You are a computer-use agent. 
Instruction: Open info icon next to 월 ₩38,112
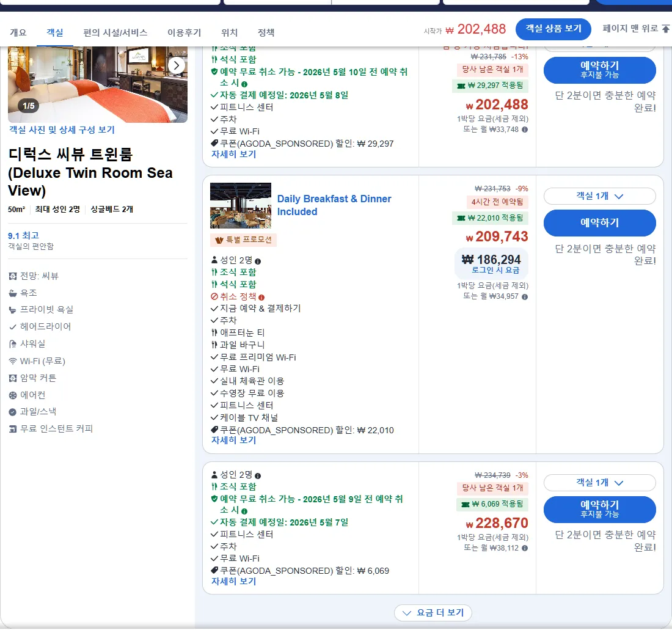tap(525, 548)
